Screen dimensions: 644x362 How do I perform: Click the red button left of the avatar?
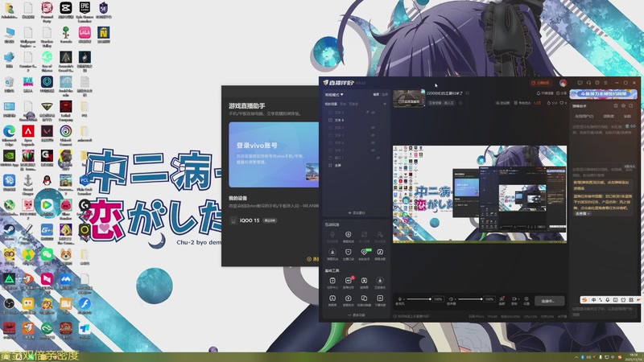point(541,83)
